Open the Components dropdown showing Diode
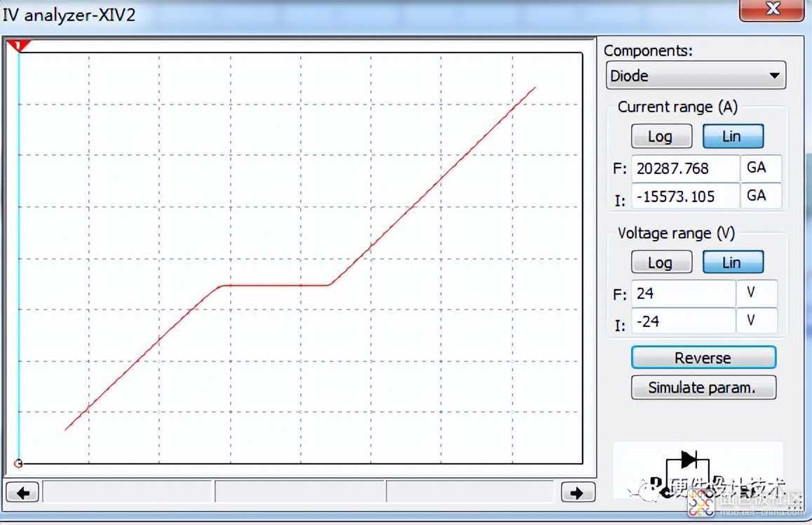812x525 pixels. [x=695, y=76]
